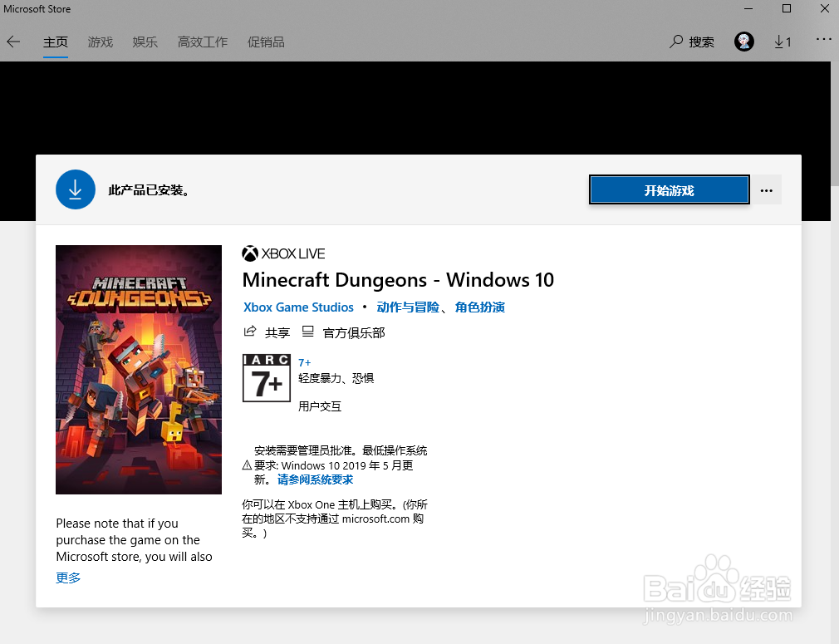Viewport: 839px width, 644px height.
Task: Open the user account avatar
Action: 743,42
